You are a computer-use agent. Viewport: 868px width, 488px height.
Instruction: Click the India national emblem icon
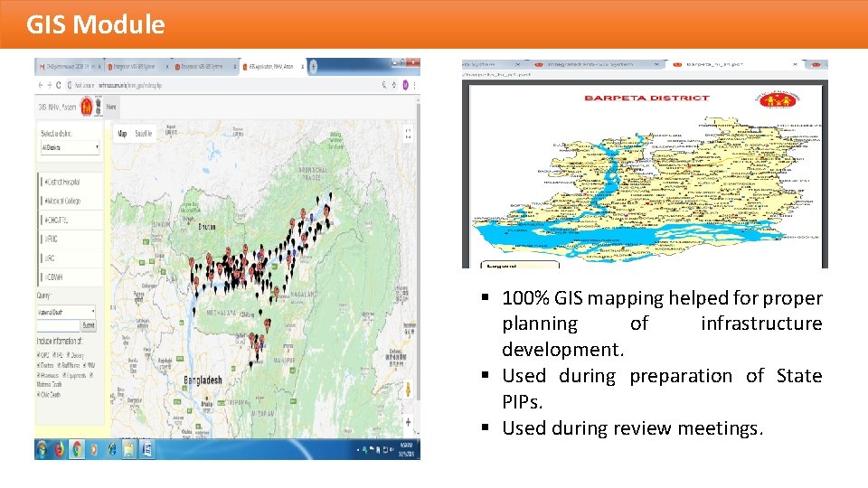[99, 107]
